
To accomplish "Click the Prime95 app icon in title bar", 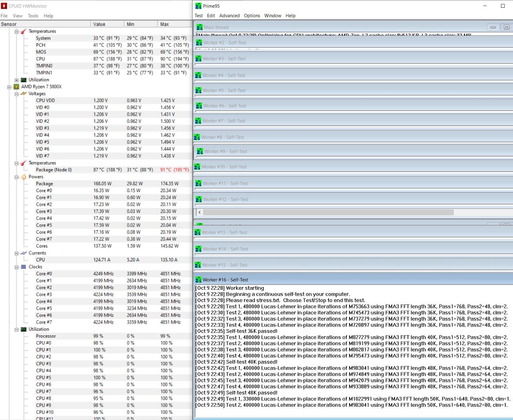I will (199, 6).
